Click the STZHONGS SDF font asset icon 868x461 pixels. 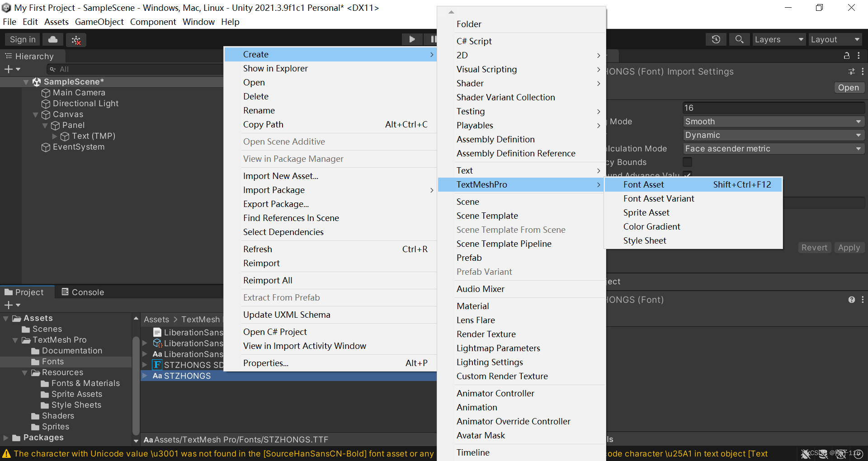(157, 365)
